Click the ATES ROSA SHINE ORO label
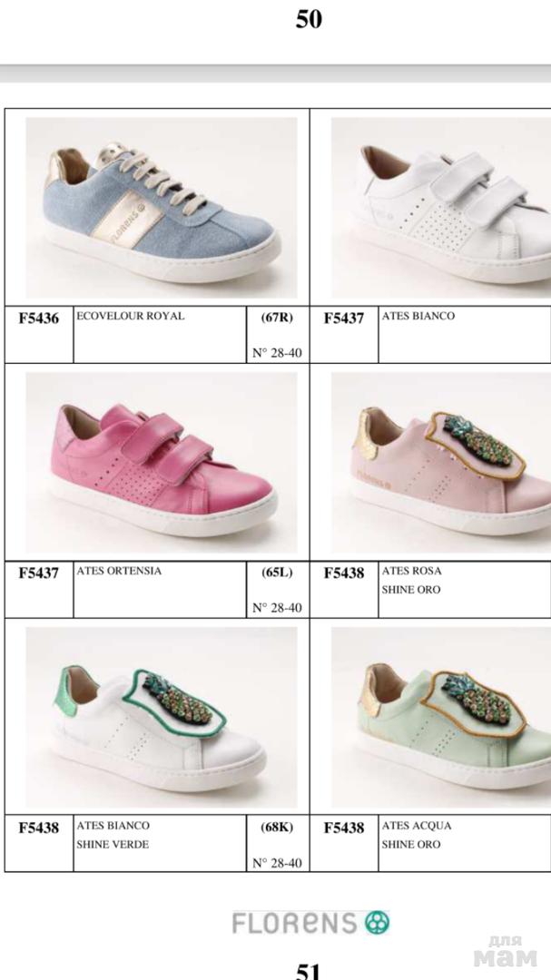The width and height of the screenshot is (551, 980). point(411,580)
